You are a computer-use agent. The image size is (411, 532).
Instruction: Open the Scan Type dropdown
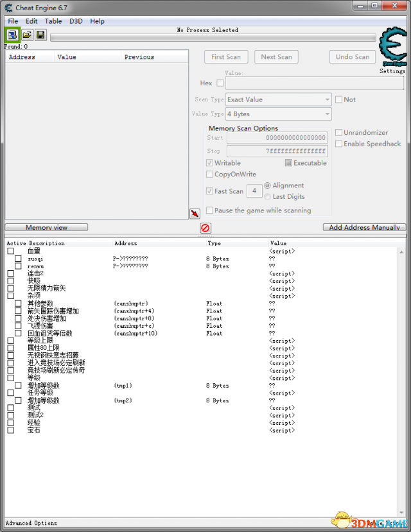tap(279, 99)
